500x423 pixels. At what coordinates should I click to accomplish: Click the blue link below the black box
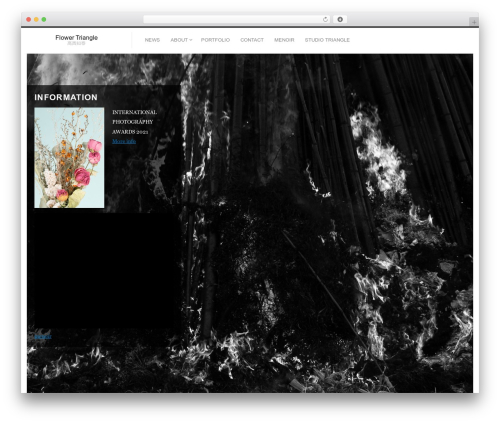tap(43, 336)
